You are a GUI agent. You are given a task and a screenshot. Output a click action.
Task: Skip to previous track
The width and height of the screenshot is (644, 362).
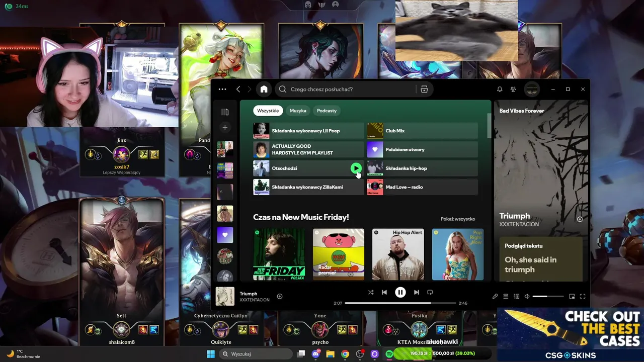384,292
